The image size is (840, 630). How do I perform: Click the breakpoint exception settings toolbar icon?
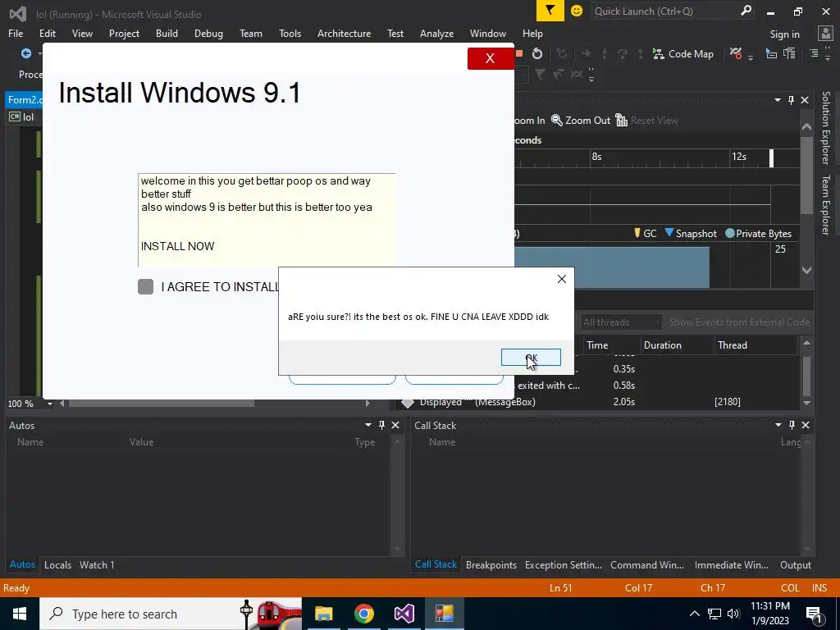[x=736, y=53]
